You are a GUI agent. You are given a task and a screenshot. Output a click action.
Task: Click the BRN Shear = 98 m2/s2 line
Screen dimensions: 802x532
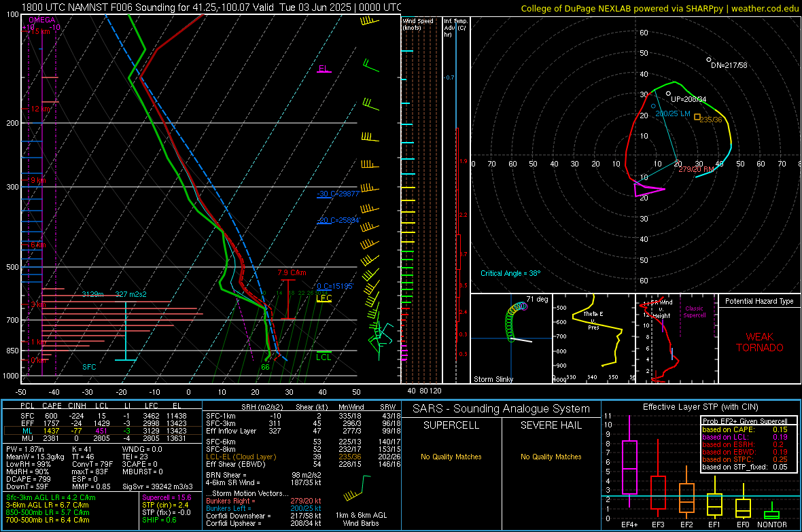pyautogui.click(x=263, y=475)
